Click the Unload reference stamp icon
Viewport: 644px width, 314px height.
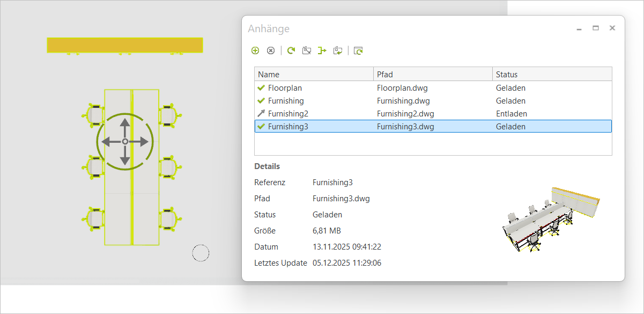307,50
